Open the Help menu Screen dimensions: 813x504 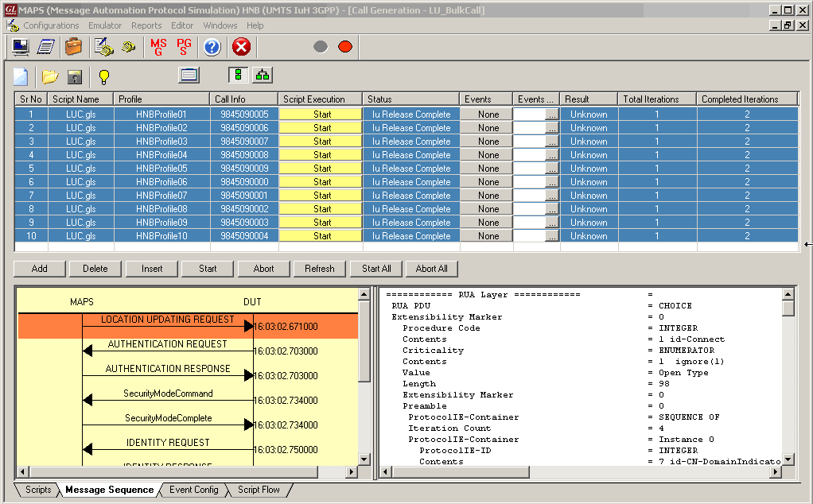(255, 25)
